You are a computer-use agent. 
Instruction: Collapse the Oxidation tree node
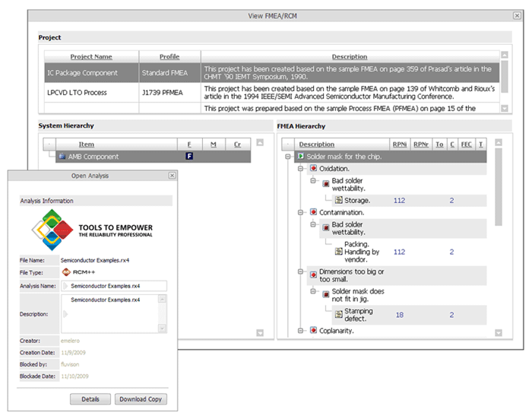[301, 168]
